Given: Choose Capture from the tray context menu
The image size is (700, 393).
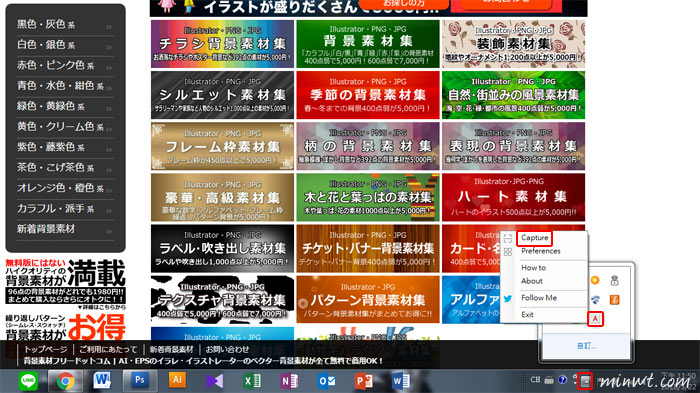Looking at the screenshot, I should (x=534, y=238).
